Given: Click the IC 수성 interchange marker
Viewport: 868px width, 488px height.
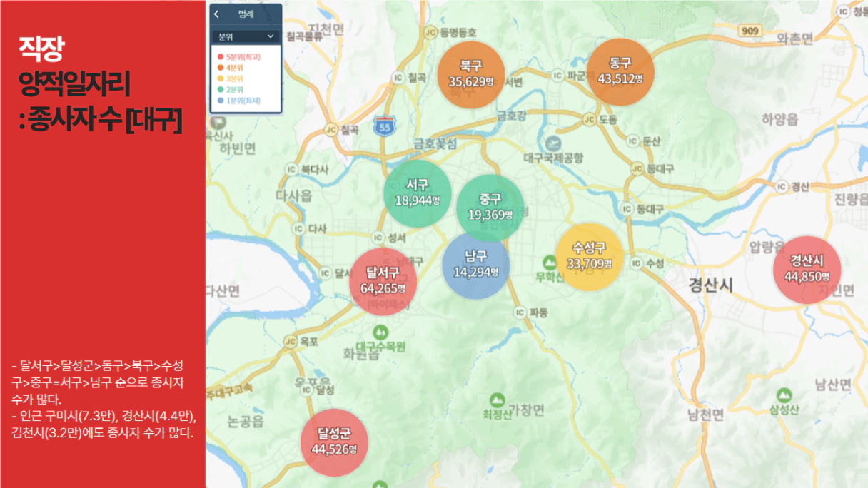Looking at the screenshot, I should pyautogui.click(x=635, y=263).
